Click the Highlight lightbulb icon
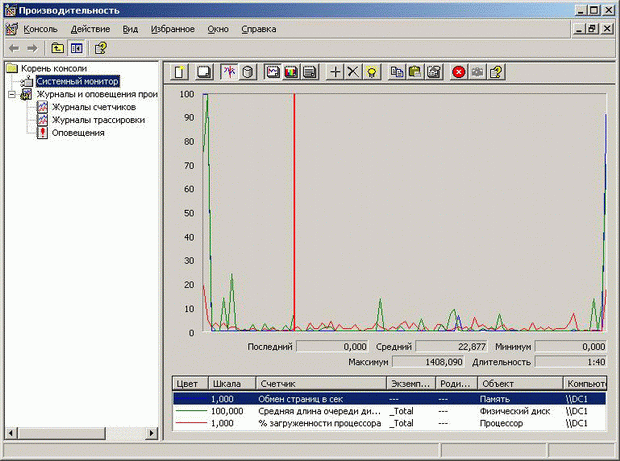620x461 pixels. click(x=371, y=71)
